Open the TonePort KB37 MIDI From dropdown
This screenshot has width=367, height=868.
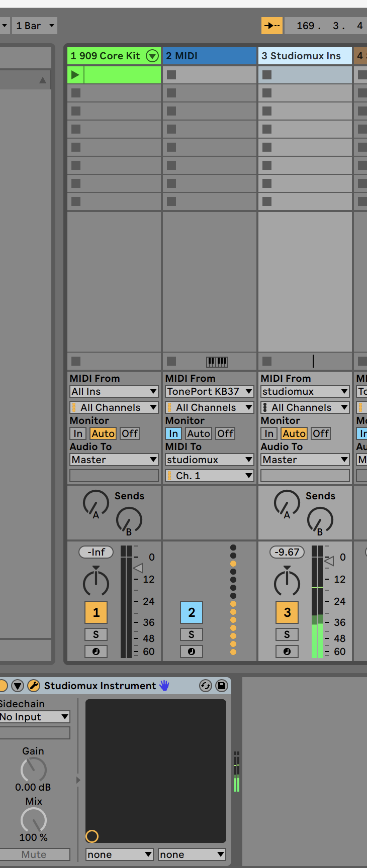(210, 391)
